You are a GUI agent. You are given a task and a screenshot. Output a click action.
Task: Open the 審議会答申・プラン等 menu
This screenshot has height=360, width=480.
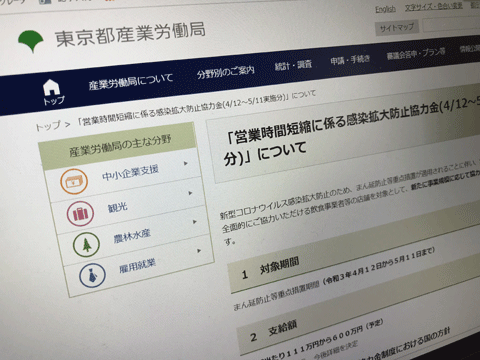pos(416,54)
